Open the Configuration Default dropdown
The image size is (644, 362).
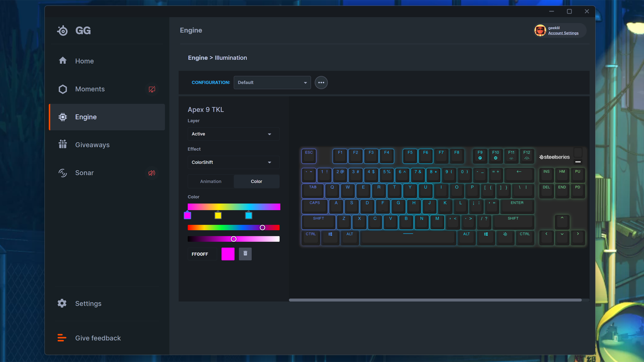[272, 82]
